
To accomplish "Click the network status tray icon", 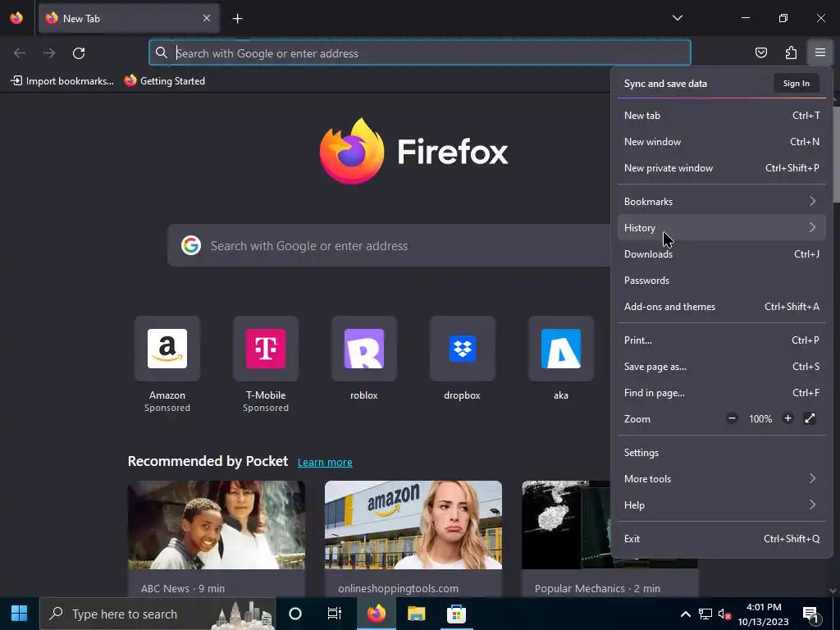I will [x=705, y=614].
